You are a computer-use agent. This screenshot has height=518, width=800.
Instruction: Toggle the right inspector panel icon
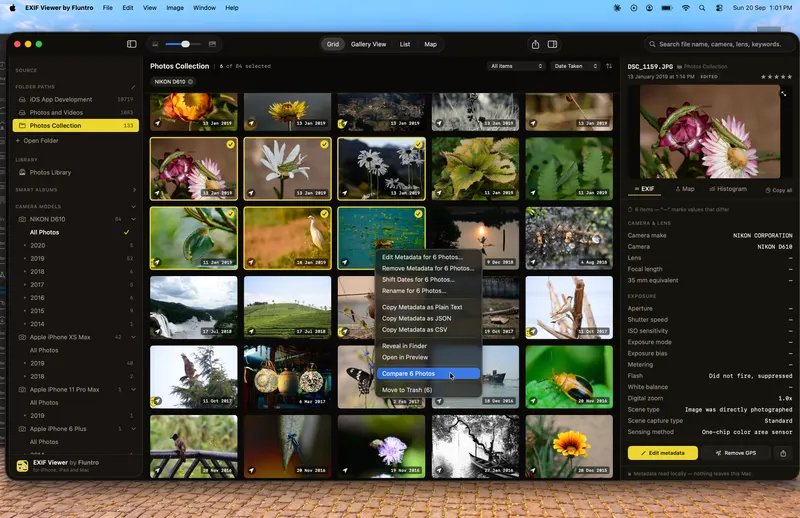tap(552, 44)
